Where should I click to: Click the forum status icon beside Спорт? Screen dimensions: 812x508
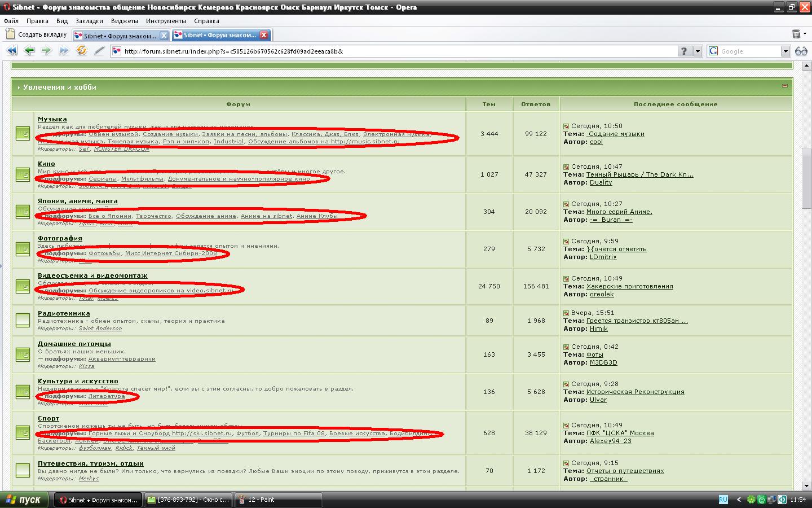[23, 433]
